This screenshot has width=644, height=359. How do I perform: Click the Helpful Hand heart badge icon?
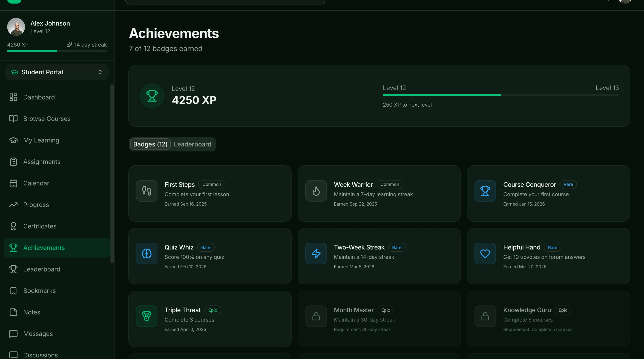[485, 253]
